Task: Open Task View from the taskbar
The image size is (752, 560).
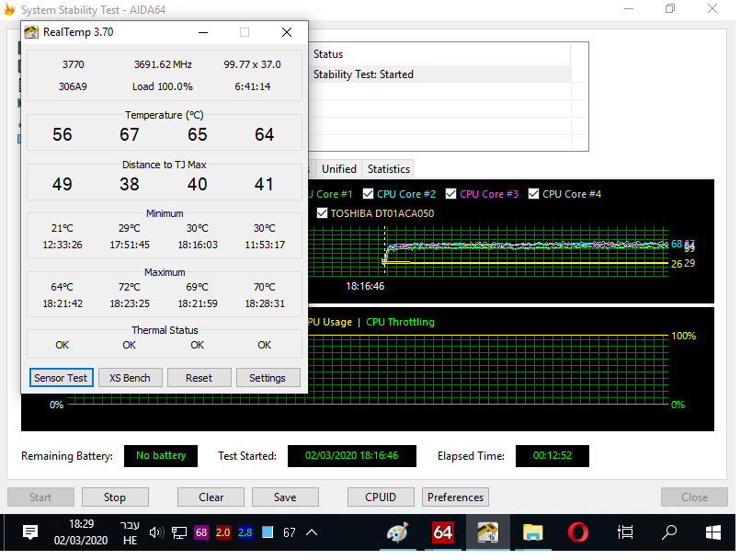Action: point(625,532)
